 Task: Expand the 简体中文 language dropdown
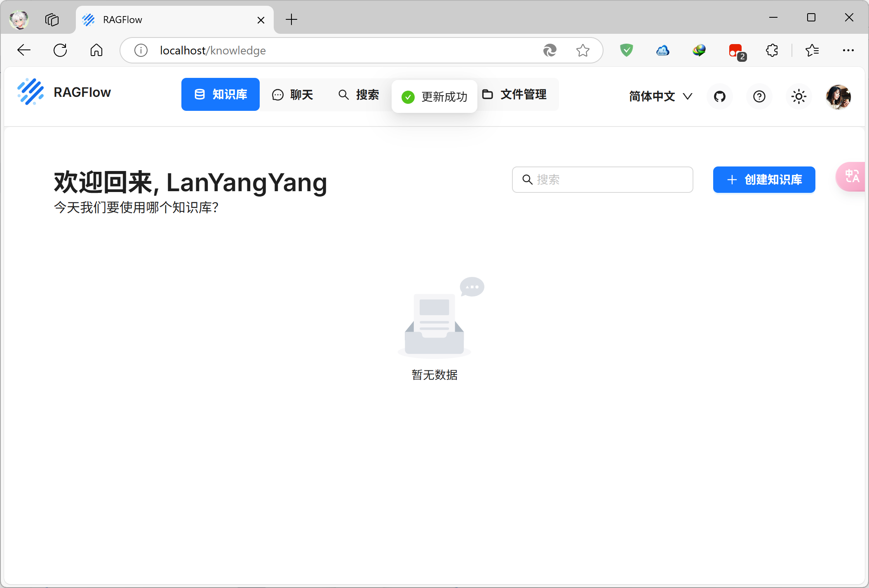[x=660, y=96]
